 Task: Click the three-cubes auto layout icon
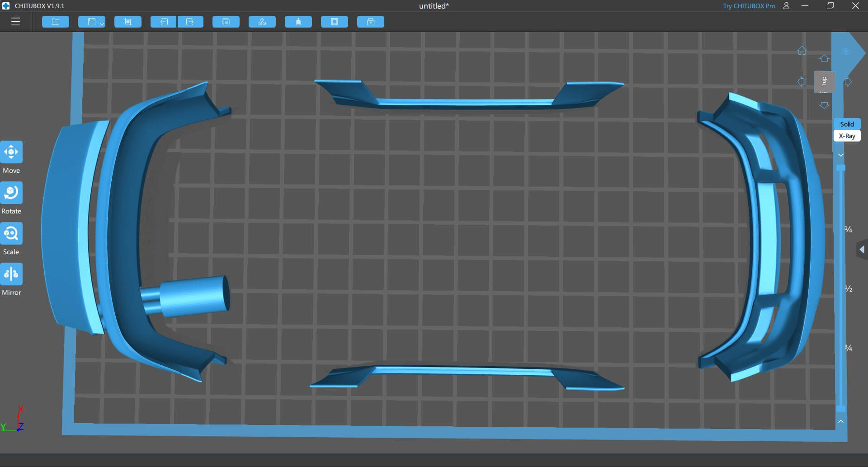point(262,22)
